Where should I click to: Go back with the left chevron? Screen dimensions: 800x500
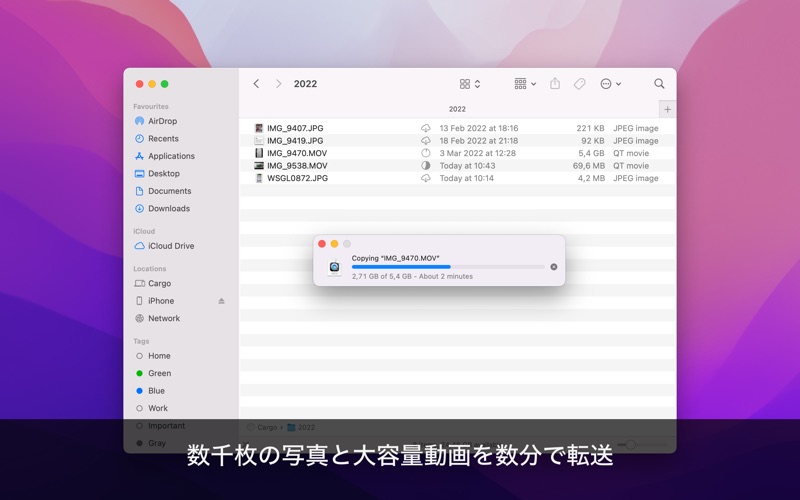(256, 84)
